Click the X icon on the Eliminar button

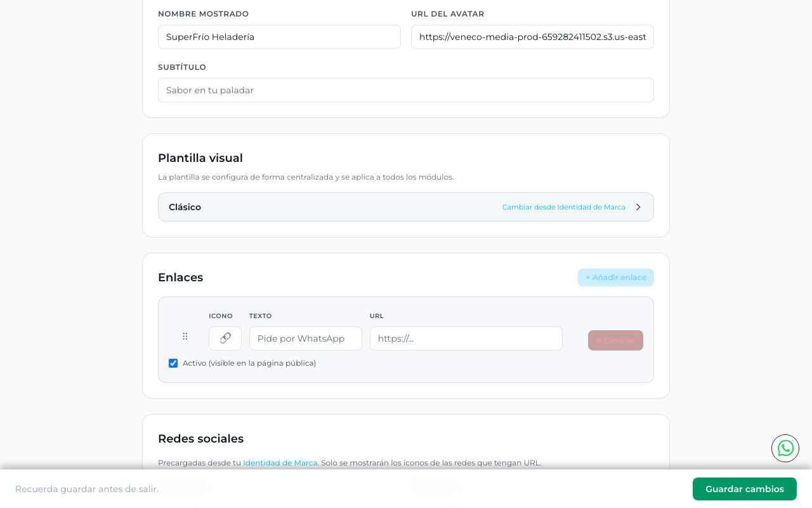[598, 340]
